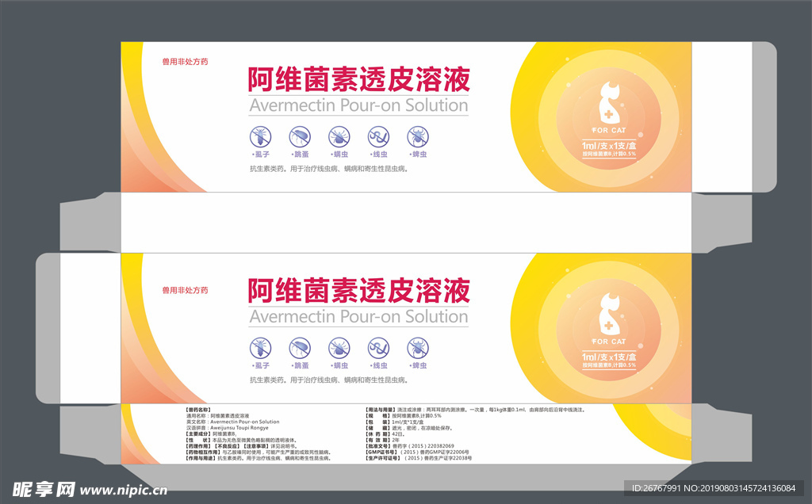Click the GMP证书号 22006 line
The image size is (812, 504).
[x=417, y=452]
